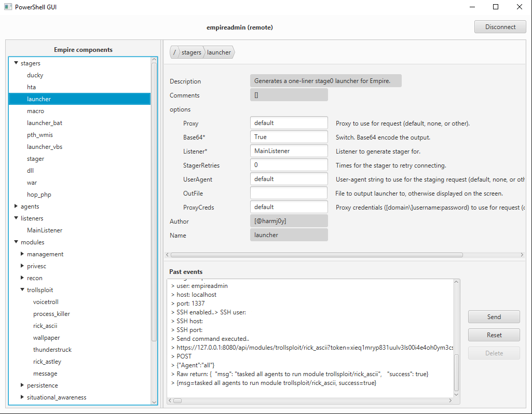Collapse the modules tree node
The width and height of the screenshot is (532, 414).
16,242
